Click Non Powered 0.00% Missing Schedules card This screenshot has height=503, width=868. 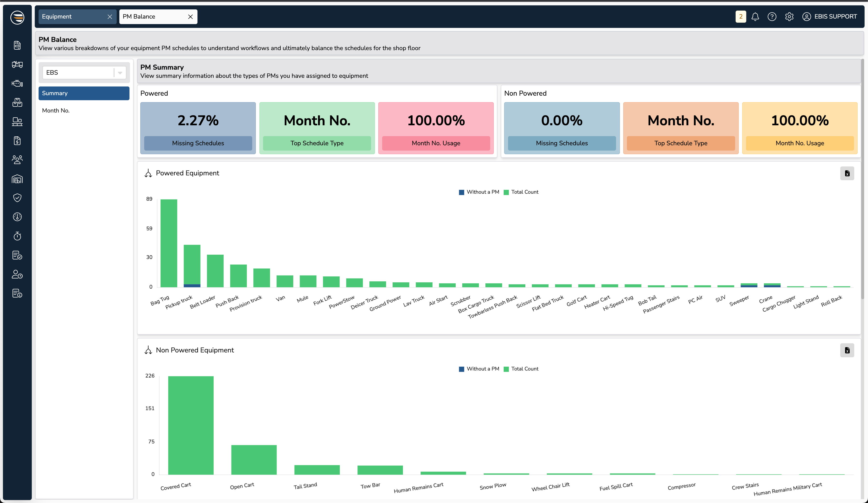coord(562,128)
